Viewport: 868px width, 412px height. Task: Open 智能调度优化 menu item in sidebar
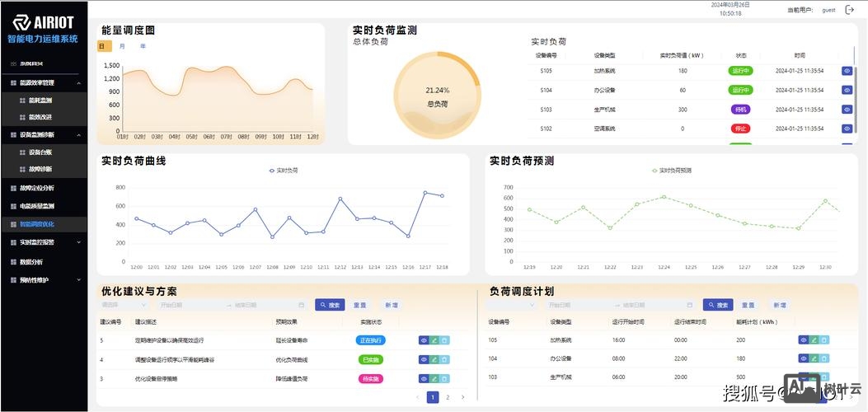point(43,224)
